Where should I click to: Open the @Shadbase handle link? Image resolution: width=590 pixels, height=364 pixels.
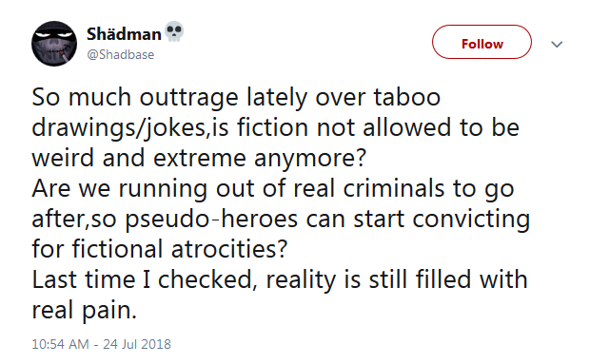click(x=121, y=55)
